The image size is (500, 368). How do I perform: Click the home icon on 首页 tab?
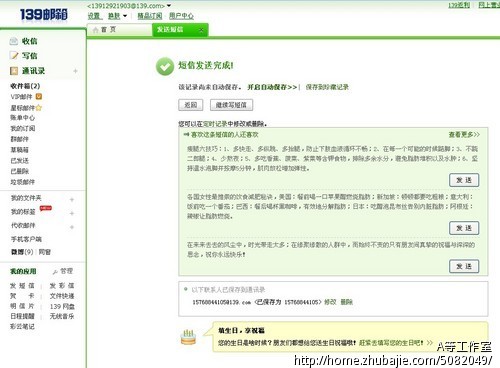pyautogui.click(x=95, y=30)
